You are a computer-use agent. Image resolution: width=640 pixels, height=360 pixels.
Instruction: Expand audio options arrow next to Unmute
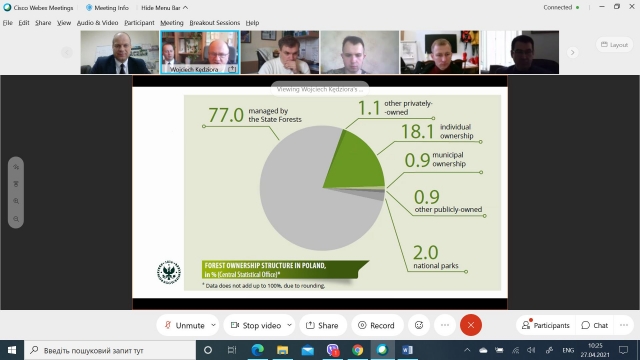(213, 325)
